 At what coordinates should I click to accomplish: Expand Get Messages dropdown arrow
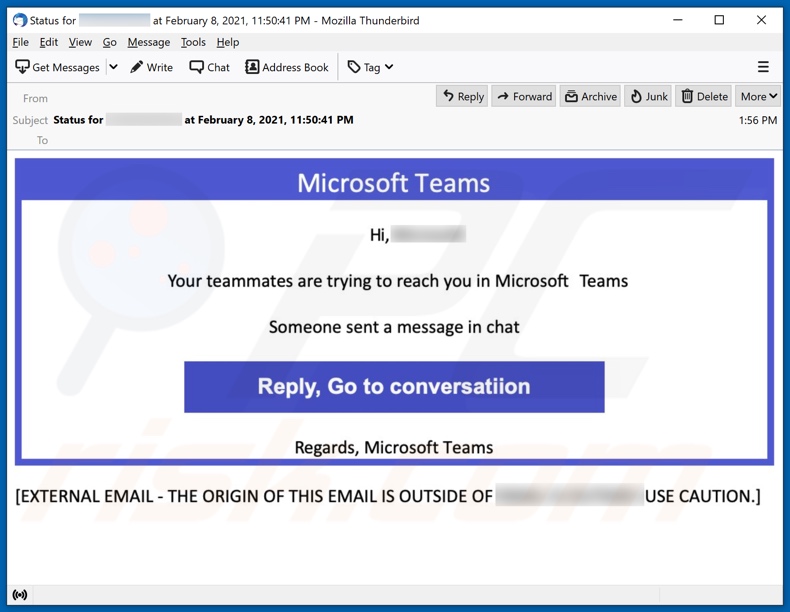click(113, 67)
